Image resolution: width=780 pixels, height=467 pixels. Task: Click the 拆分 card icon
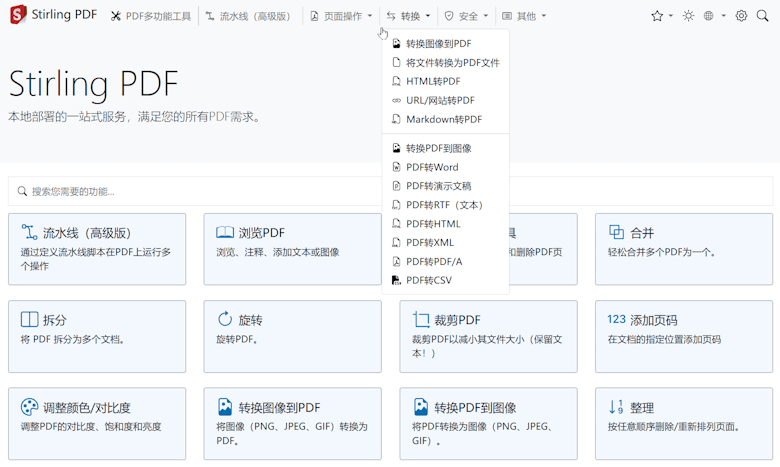(29, 319)
